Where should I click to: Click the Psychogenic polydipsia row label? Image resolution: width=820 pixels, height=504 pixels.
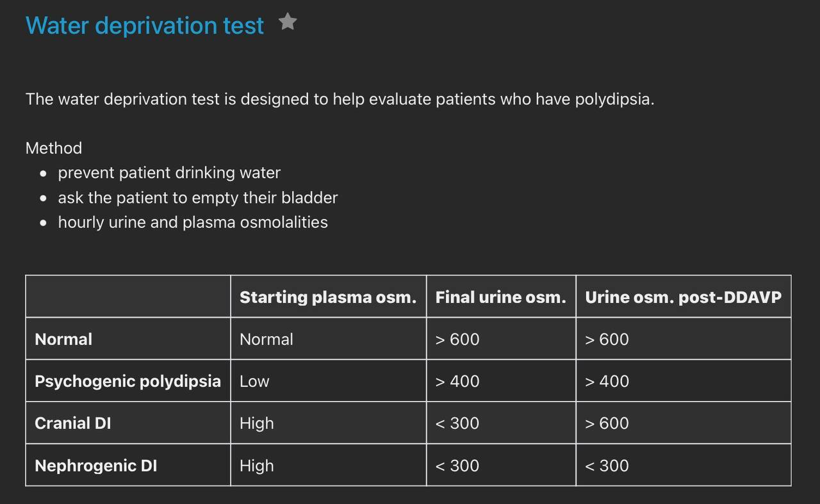pyautogui.click(x=128, y=381)
